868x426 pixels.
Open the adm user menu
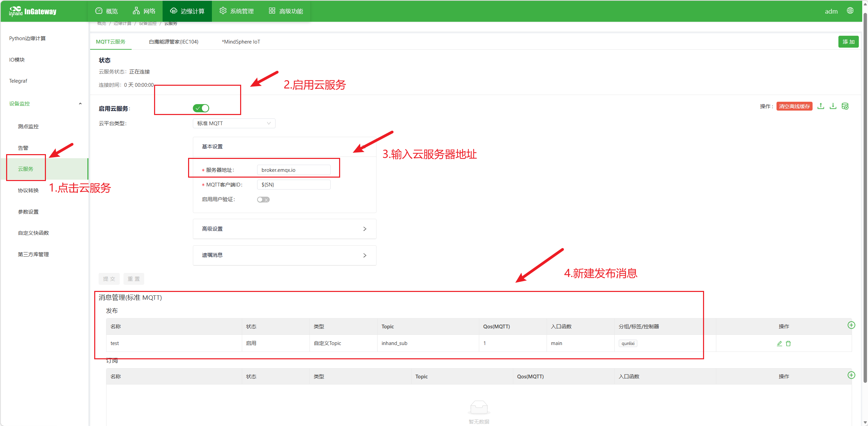pyautogui.click(x=831, y=11)
